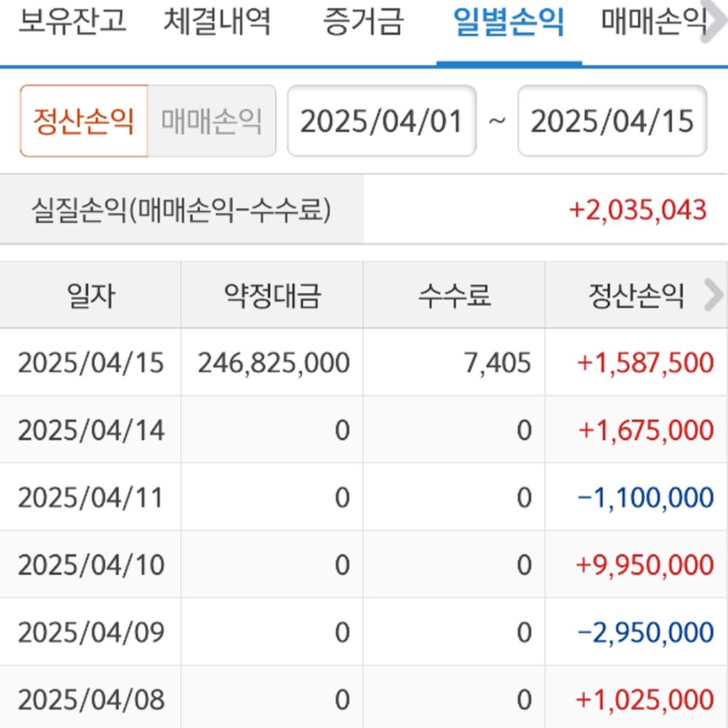This screenshot has height=728, width=728.
Task: Click the 일자 column header
Action: click(x=90, y=296)
